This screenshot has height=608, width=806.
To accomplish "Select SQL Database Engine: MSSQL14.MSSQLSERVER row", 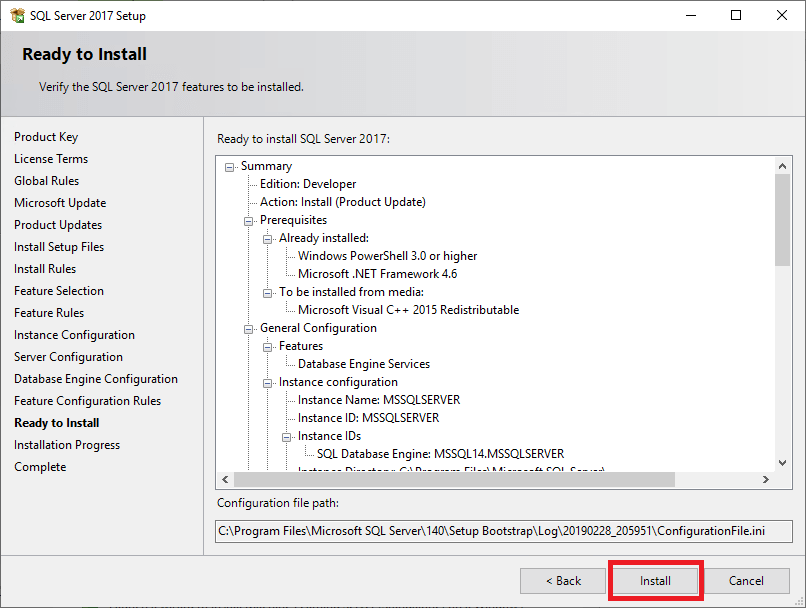I will click(x=441, y=454).
